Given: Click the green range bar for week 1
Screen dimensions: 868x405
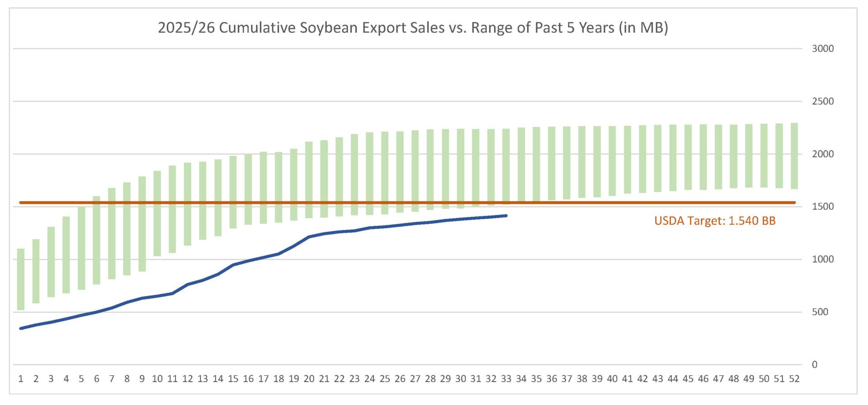Looking at the screenshot, I should pyautogui.click(x=21, y=279).
